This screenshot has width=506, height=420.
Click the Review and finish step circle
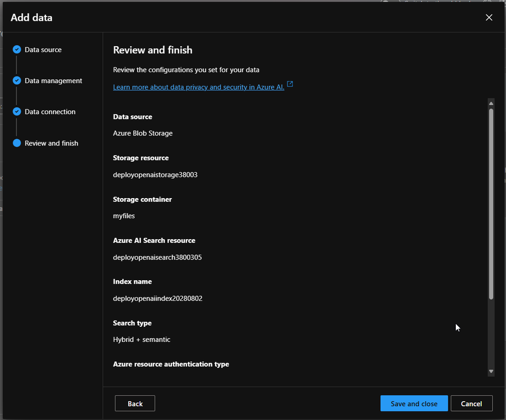(x=17, y=143)
